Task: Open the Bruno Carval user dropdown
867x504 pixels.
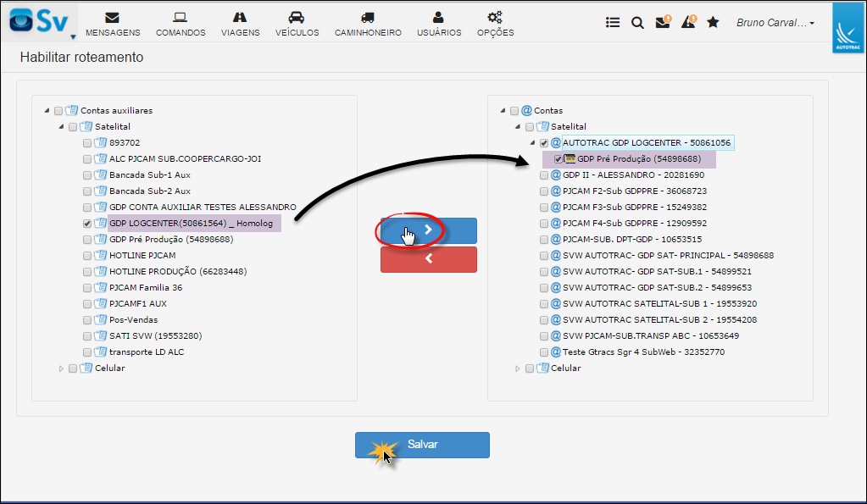Action: pyautogui.click(x=775, y=23)
